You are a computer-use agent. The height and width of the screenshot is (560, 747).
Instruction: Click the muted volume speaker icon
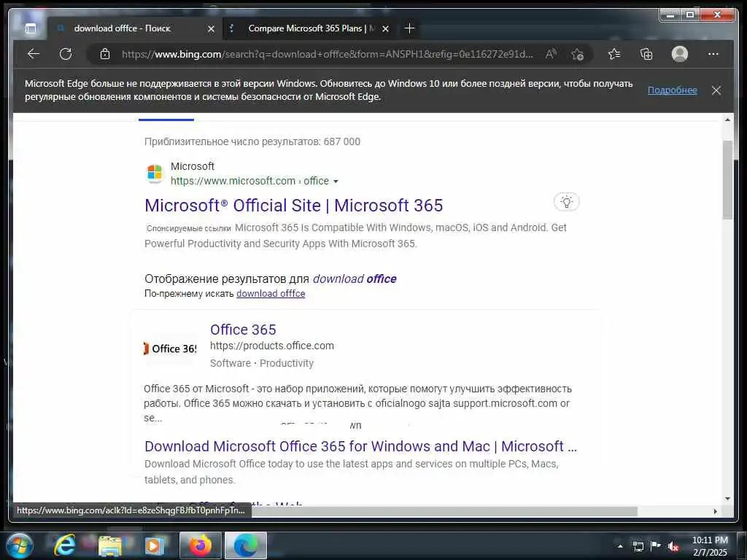[673, 546]
